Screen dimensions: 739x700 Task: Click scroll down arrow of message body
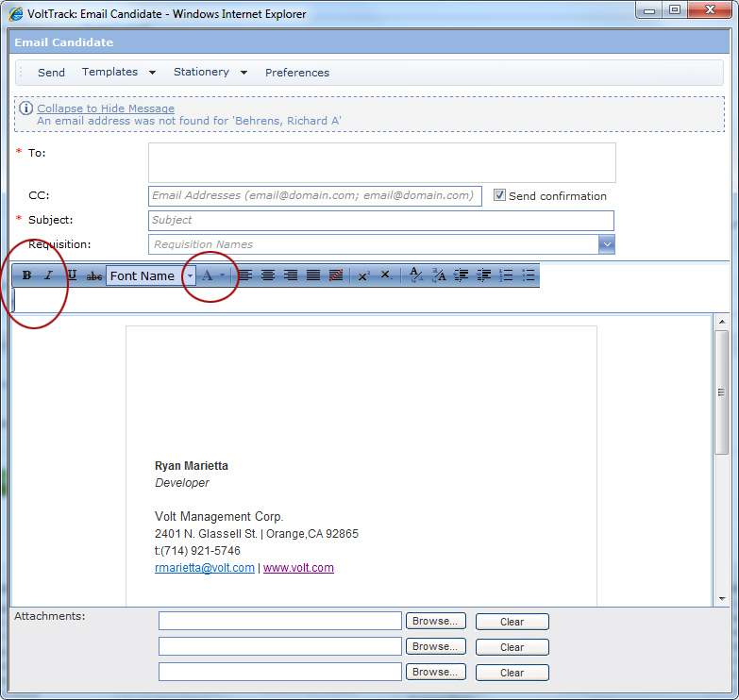[x=722, y=599]
